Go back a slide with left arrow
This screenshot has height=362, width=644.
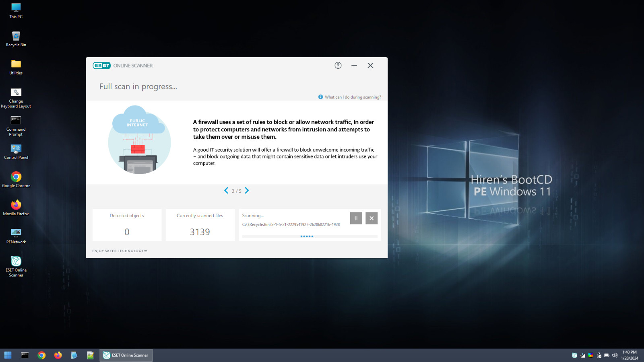[226, 191]
